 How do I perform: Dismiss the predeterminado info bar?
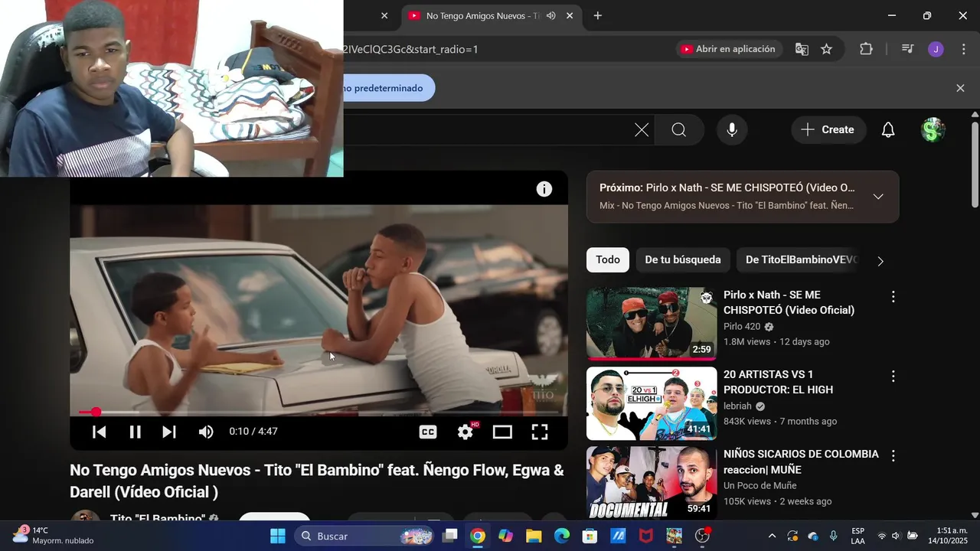pos(960,88)
